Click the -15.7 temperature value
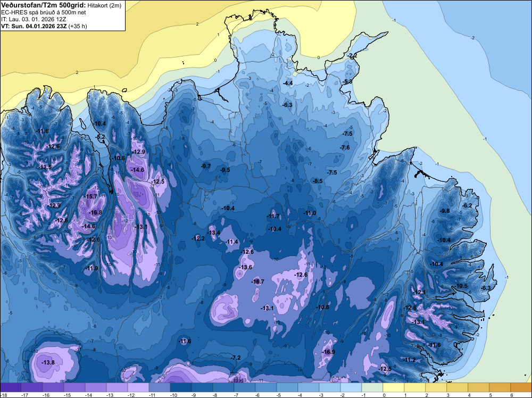 pyautogui.click(x=90, y=197)
